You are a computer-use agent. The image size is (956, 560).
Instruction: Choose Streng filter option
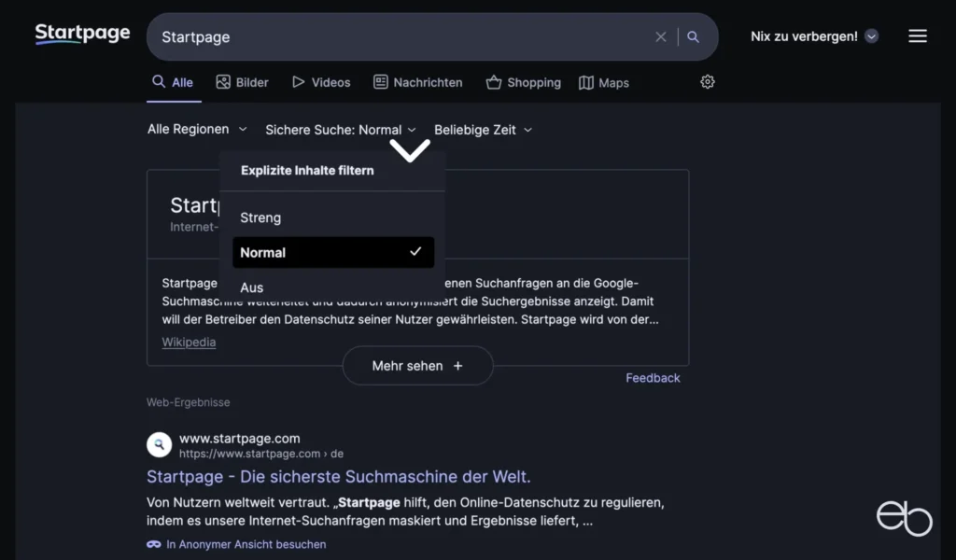[x=333, y=217]
